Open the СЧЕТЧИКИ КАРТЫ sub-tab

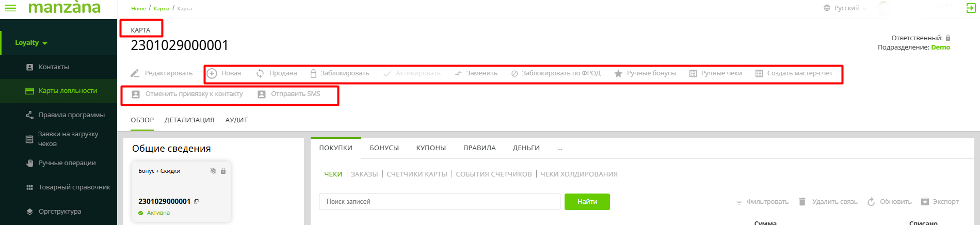pyautogui.click(x=417, y=174)
